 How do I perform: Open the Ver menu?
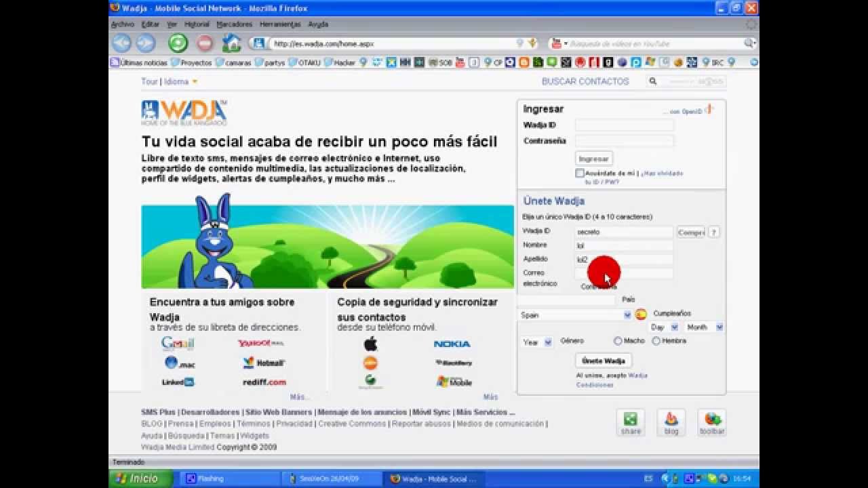pyautogui.click(x=172, y=24)
